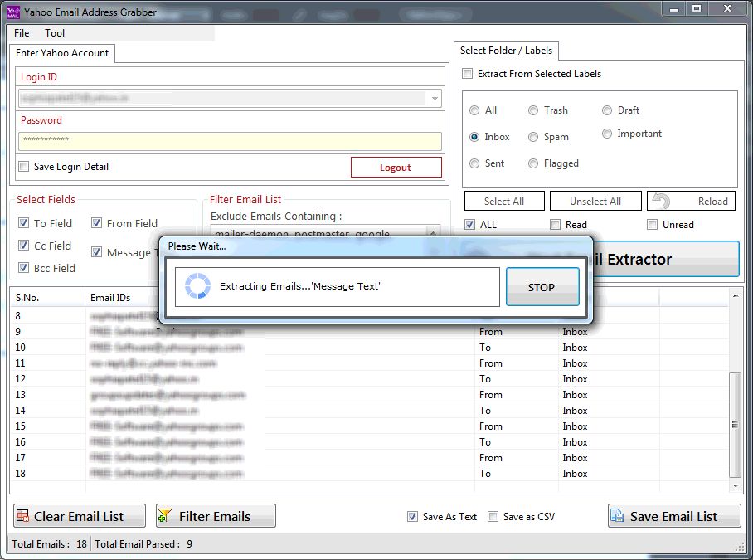Click the email list scrollbar up arrow
The image size is (753, 560).
click(736, 295)
